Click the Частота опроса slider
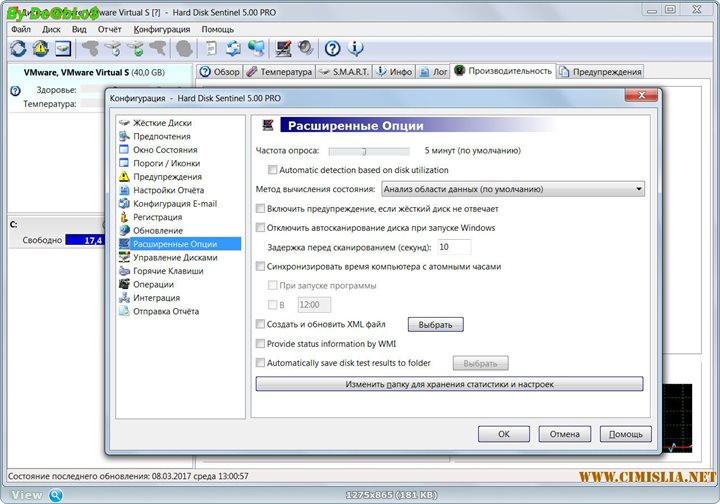This screenshot has height=504, width=720. pos(364,151)
